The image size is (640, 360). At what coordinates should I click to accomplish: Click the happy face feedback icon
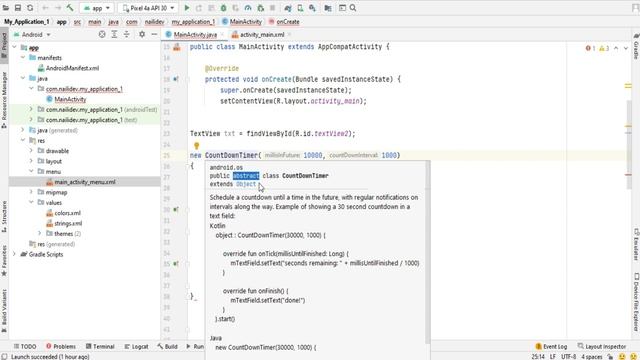pos(622,357)
